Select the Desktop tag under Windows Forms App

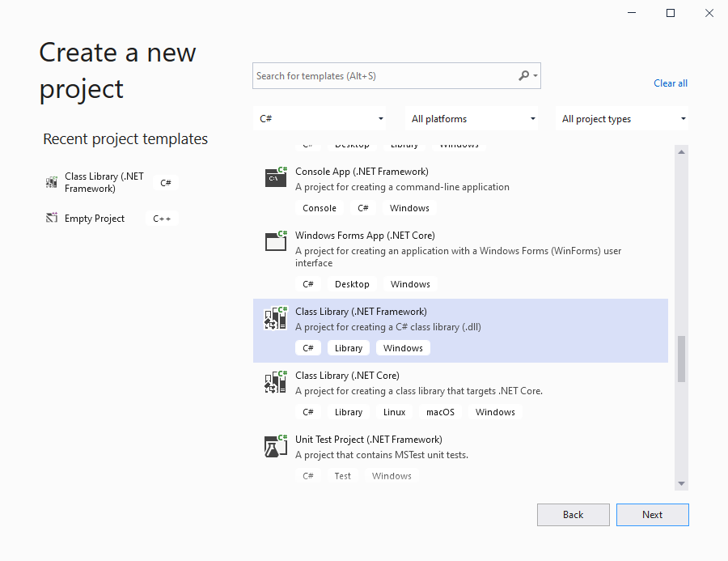coord(352,283)
